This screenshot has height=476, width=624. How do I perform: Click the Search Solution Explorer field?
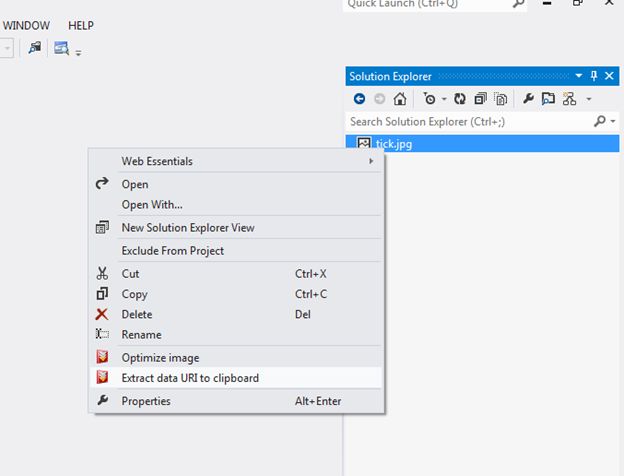point(470,121)
